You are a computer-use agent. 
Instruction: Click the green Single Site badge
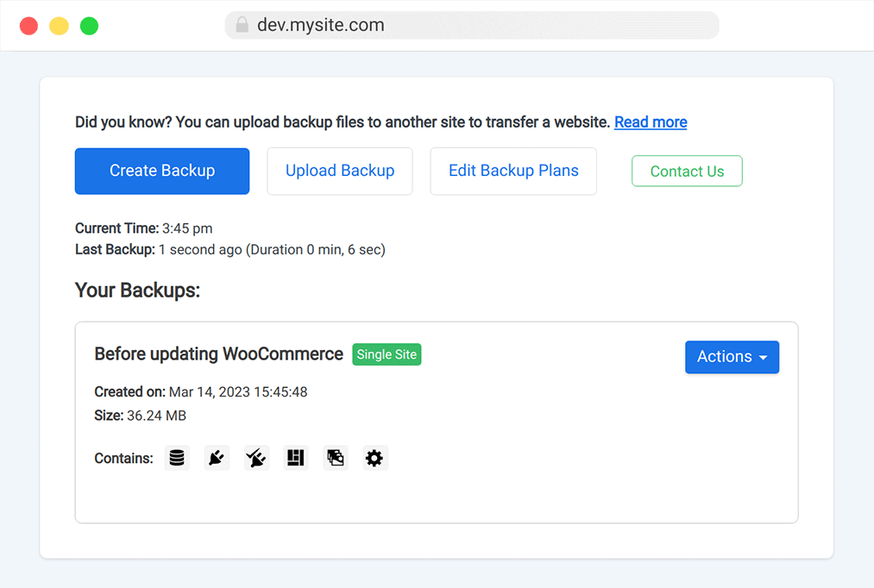(x=387, y=354)
